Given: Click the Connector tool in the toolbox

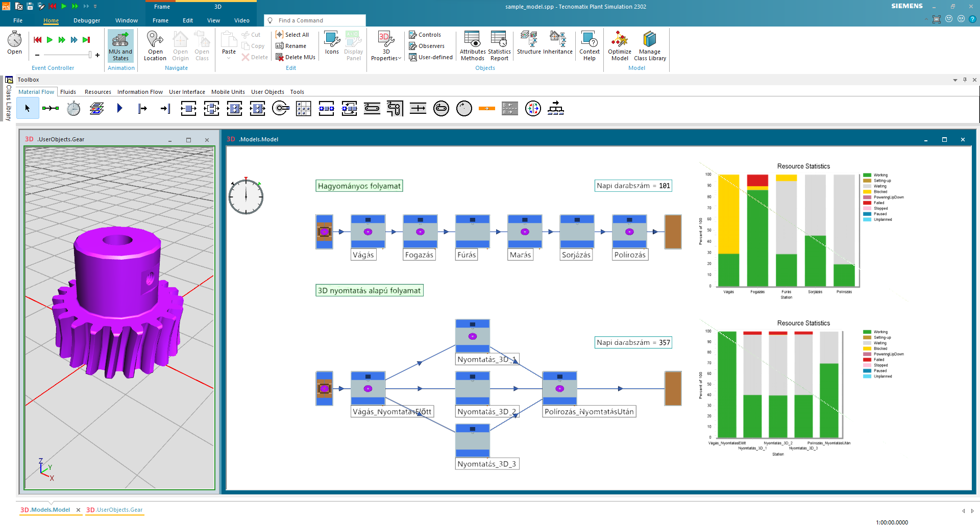Looking at the screenshot, I should (x=51, y=108).
